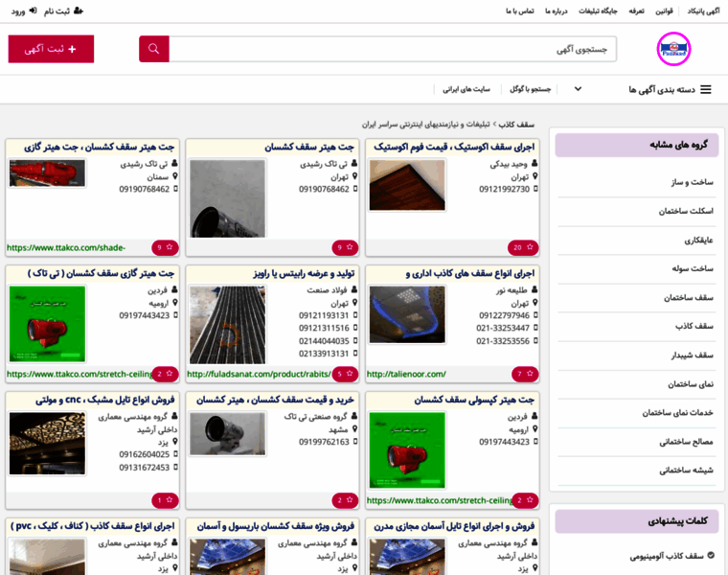728x575 pixels.
Task: Open ad فروش انواع تایل مشبک cnc
Action: (x=105, y=400)
